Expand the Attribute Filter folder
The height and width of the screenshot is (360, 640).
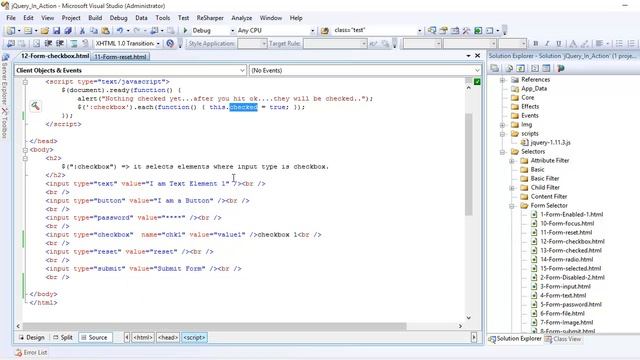(512, 161)
